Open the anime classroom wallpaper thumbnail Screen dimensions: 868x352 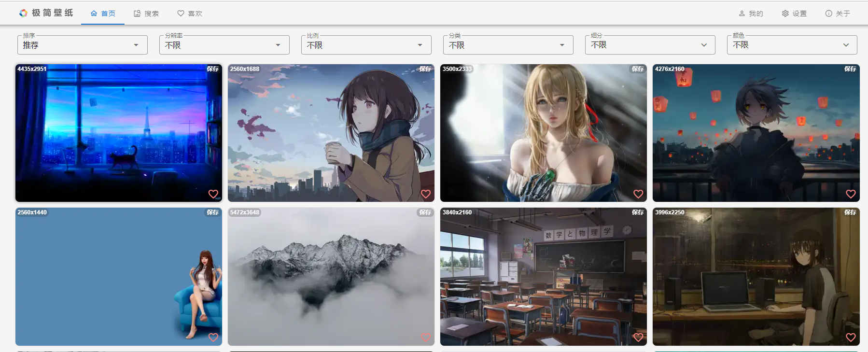544,277
